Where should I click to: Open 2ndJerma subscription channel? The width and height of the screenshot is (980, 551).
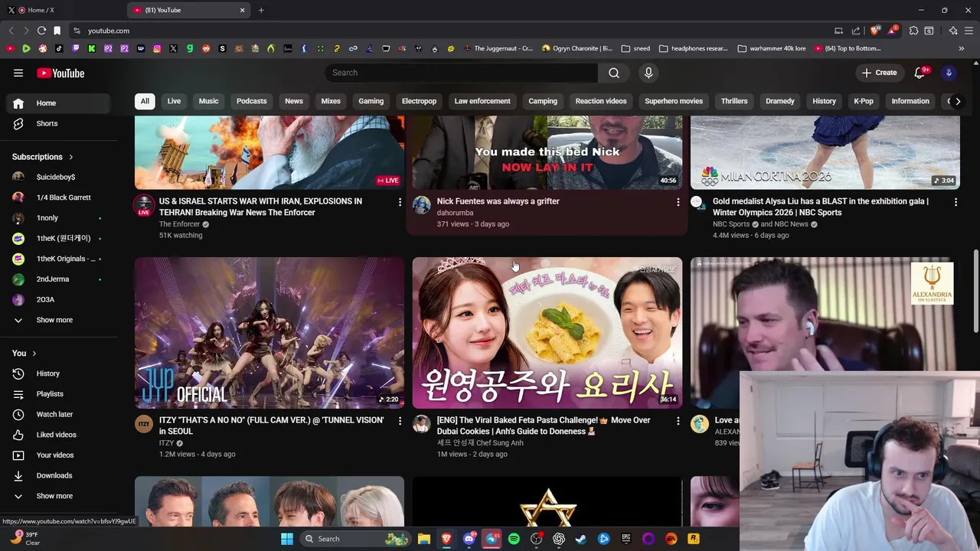[58, 279]
